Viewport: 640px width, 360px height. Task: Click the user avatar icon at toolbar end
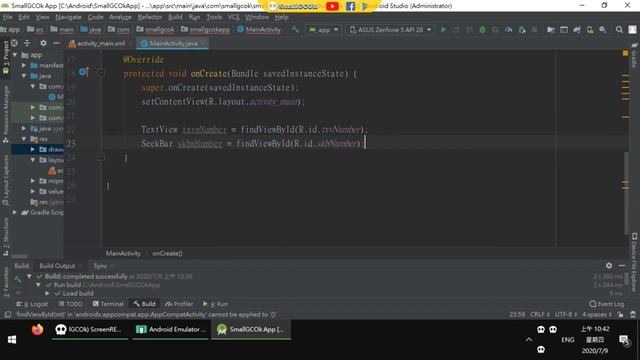click(632, 30)
